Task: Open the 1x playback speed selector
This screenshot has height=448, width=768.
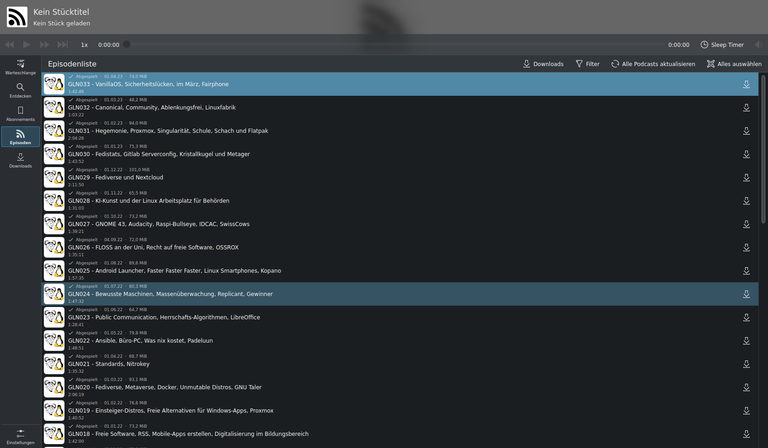Action: point(84,45)
